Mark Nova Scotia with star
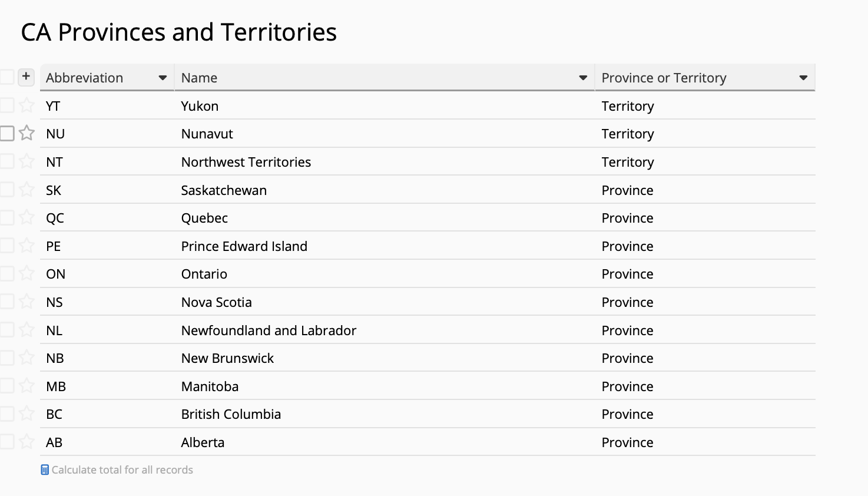The height and width of the screenshot is (496, 868). point(26,302)
